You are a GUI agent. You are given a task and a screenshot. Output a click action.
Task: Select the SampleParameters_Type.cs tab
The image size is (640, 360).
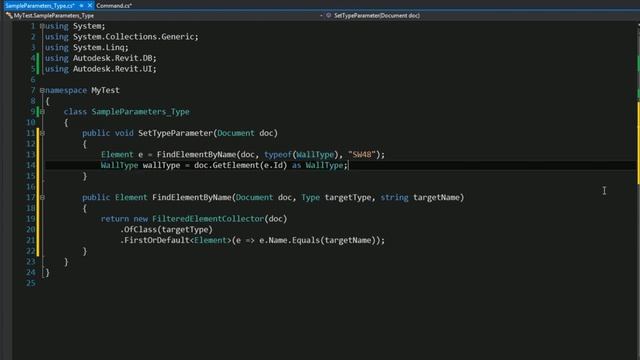(x=40, y=6)
